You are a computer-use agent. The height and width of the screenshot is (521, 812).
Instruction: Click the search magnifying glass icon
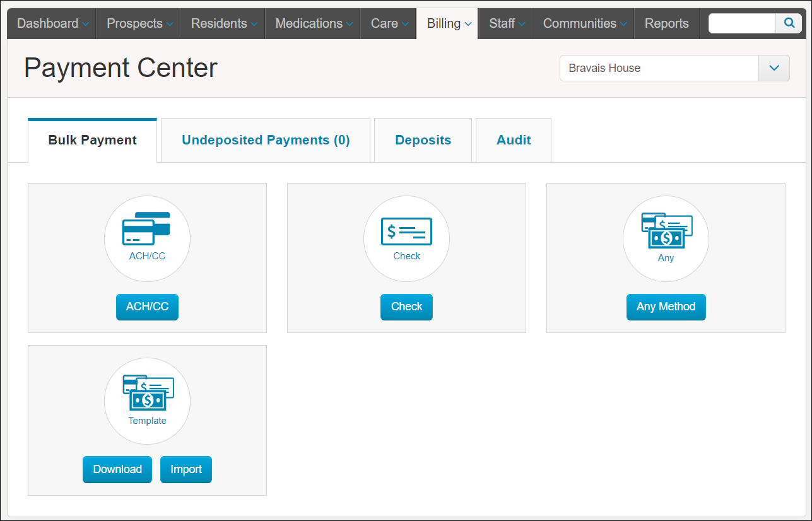(x=789, y=23)
